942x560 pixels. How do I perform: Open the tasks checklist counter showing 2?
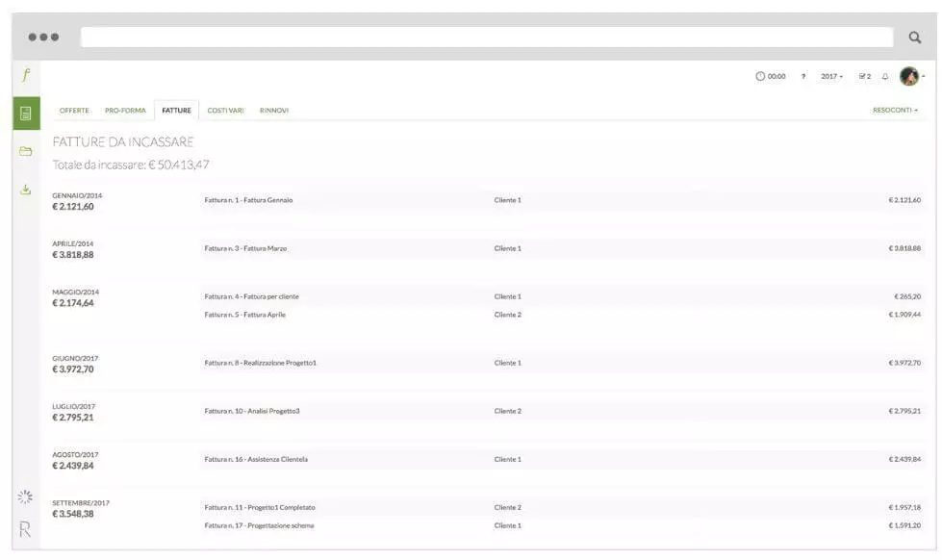864,76
